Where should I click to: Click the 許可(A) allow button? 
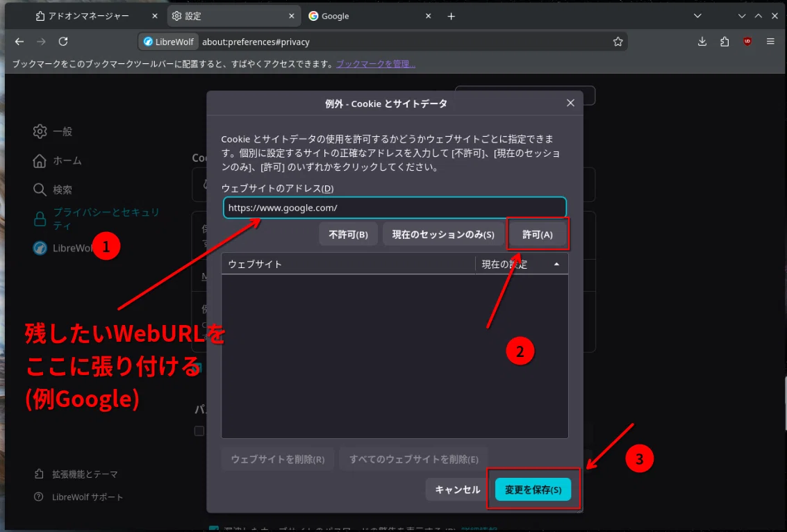(538, 234)
